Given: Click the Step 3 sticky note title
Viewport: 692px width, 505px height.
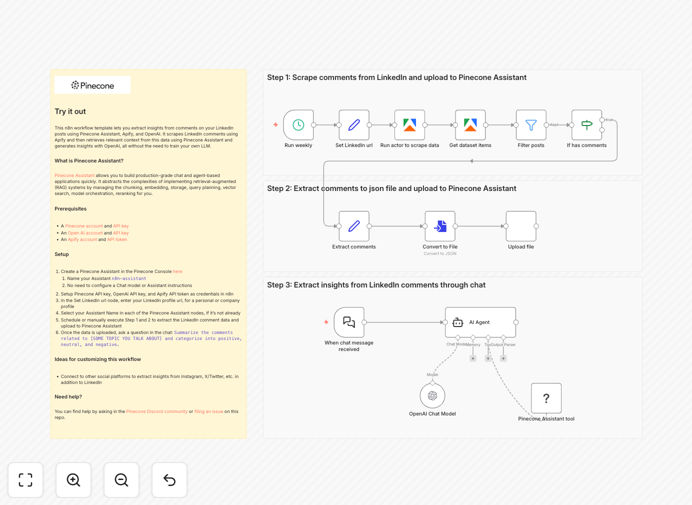Looking at the screenshot, I should [x=376, y=285].
